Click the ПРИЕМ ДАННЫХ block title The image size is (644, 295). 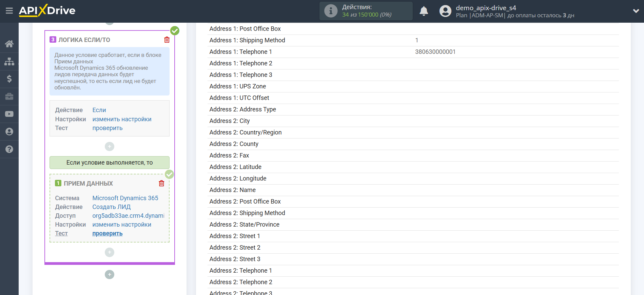coord(88,184)
